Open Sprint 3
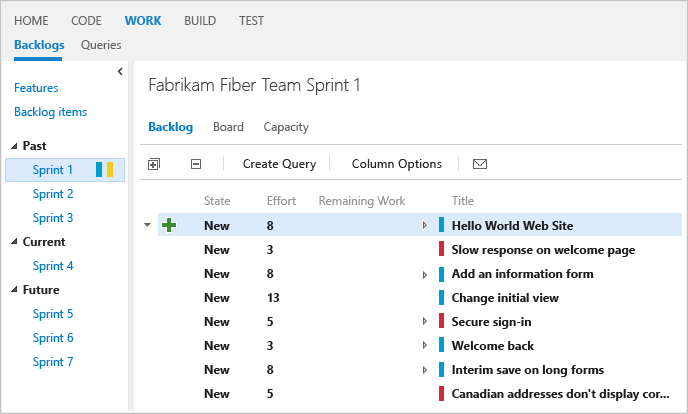Viewport: 688px width, 414px height. (53, 218)
